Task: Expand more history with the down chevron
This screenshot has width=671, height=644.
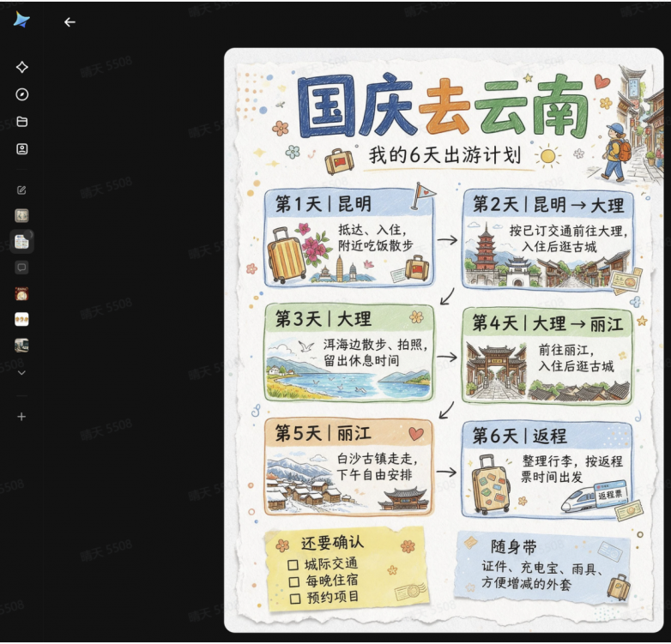Action: (21, 373)
